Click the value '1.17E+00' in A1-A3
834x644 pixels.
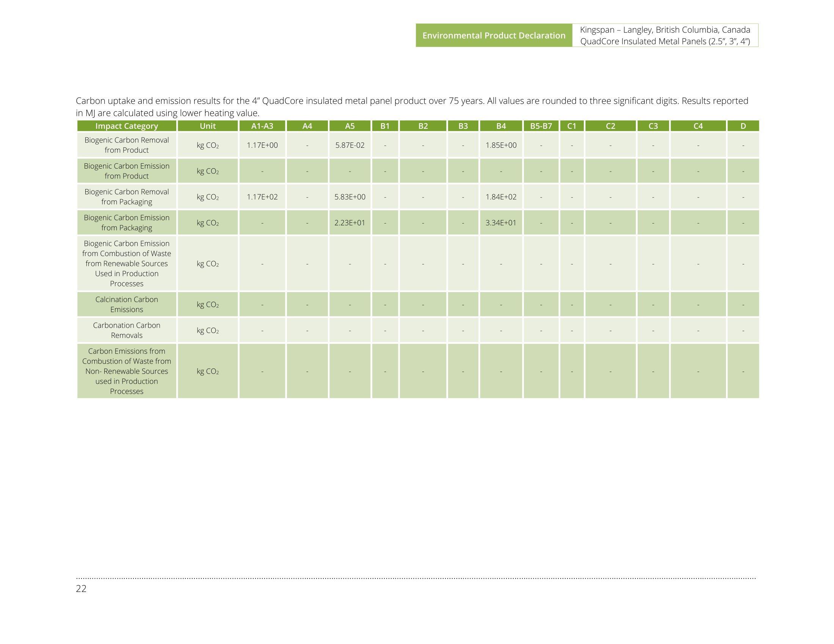[x=262, y=145]
